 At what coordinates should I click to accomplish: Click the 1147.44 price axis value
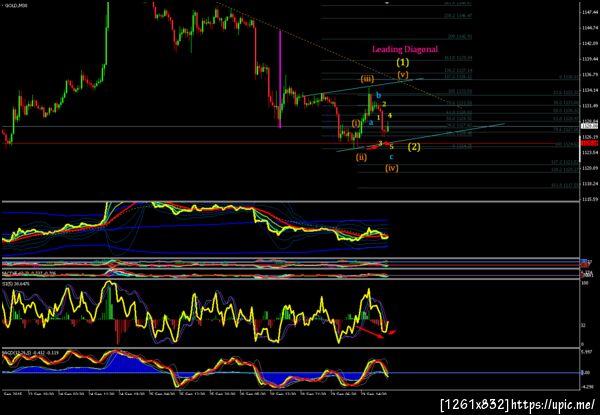click(589, 12)
